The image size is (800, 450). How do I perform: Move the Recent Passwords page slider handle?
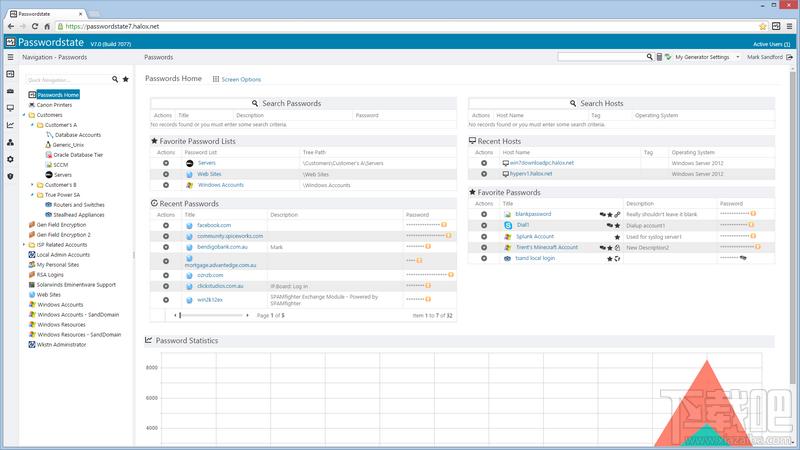pyautogui.click(x=180, y=315)
